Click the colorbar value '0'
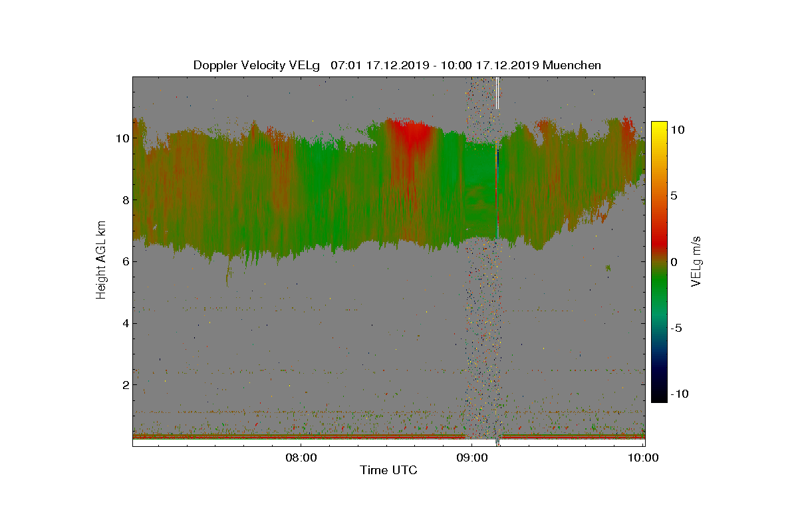This screenshot has height=532, width=798. pos(673,262)
